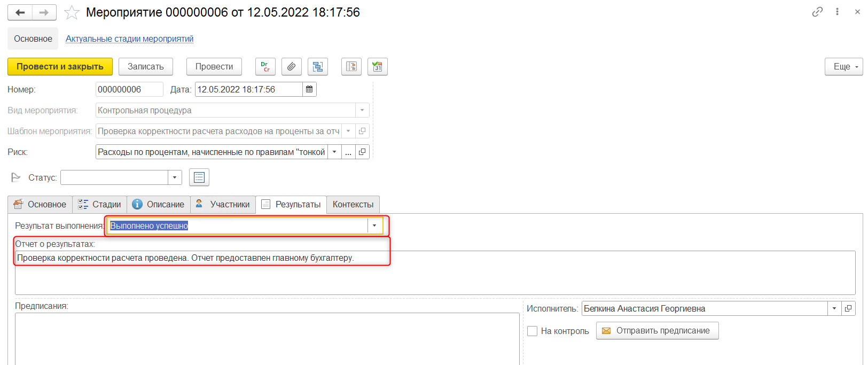Expand the Результат выполнения dropdown
Viewport: 868px width, 365px height.
coord(374,226)
